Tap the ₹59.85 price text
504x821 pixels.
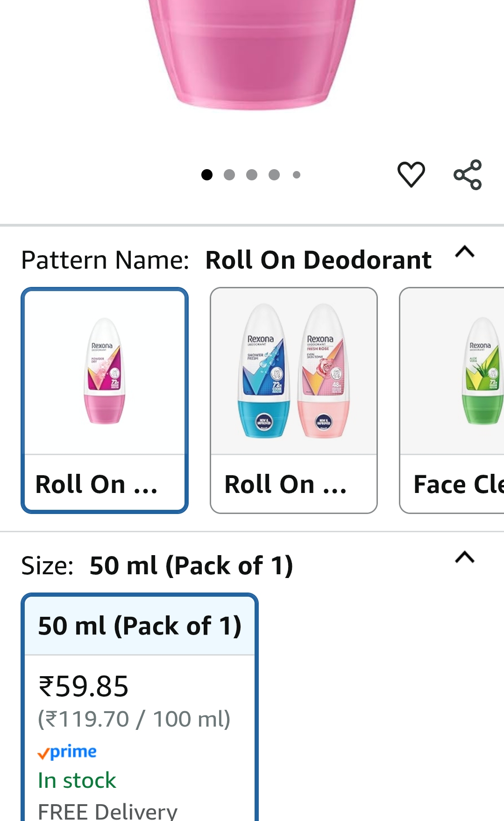83,686
